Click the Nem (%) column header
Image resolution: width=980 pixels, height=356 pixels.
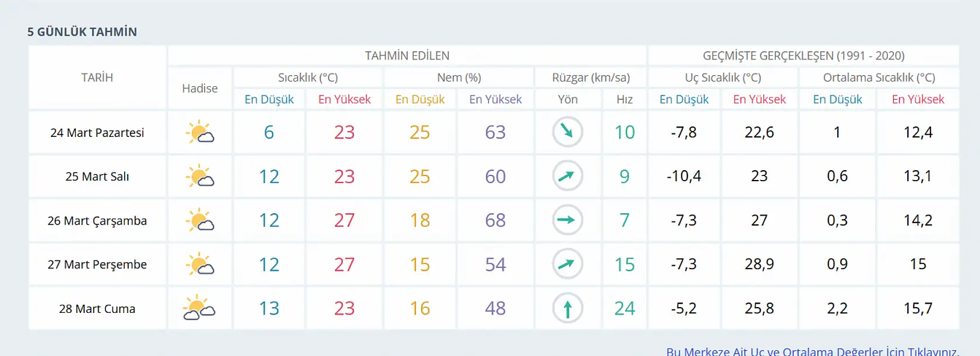459,77
